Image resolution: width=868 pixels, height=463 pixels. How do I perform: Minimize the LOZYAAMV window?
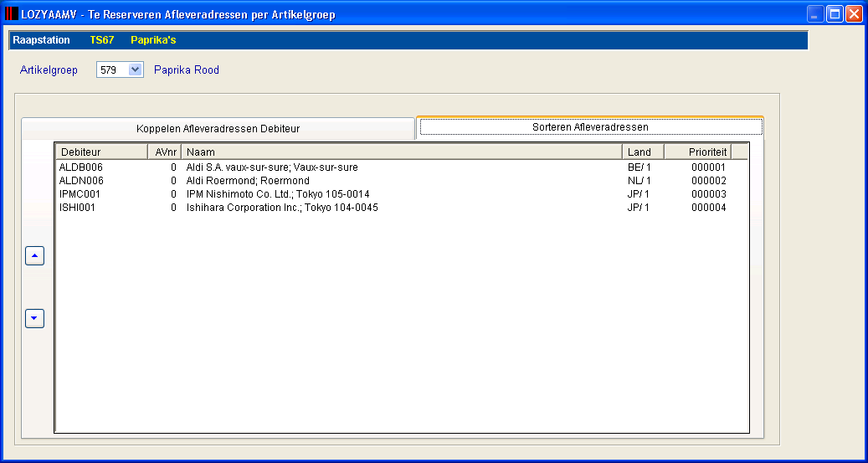[815, 14]
